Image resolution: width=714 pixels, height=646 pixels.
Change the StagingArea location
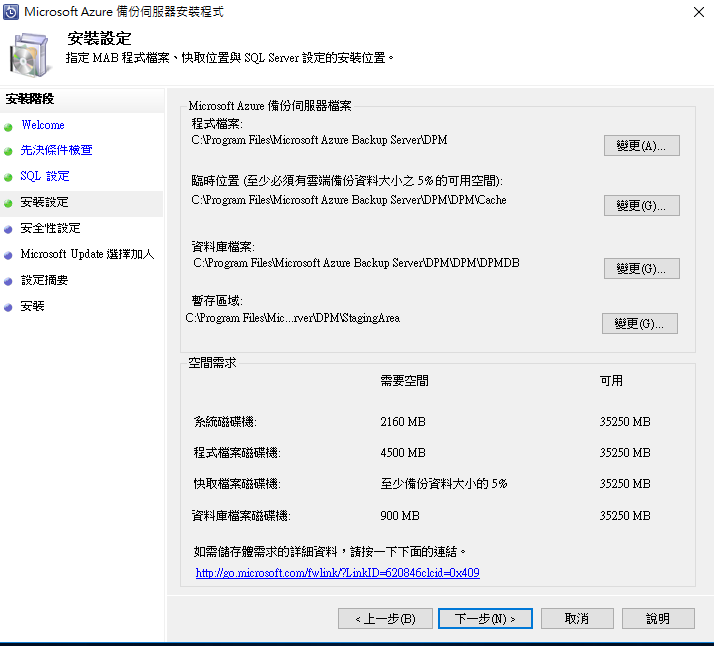pos(639,323)
